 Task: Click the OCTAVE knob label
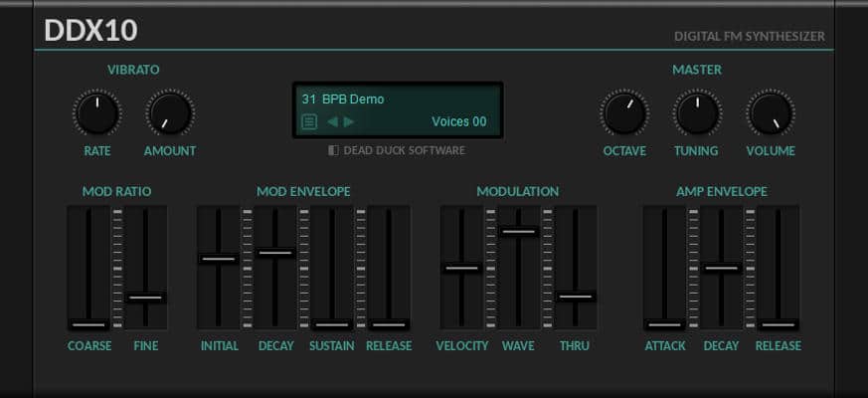coord(624,151)
